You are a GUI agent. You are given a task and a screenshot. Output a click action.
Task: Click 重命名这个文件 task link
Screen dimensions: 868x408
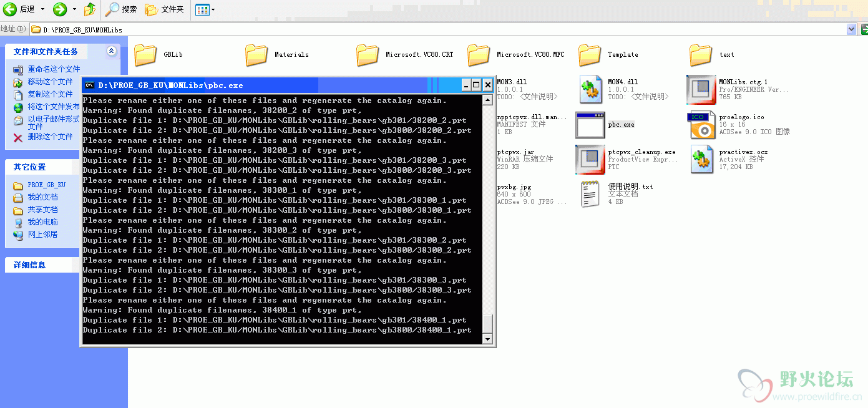54,69
